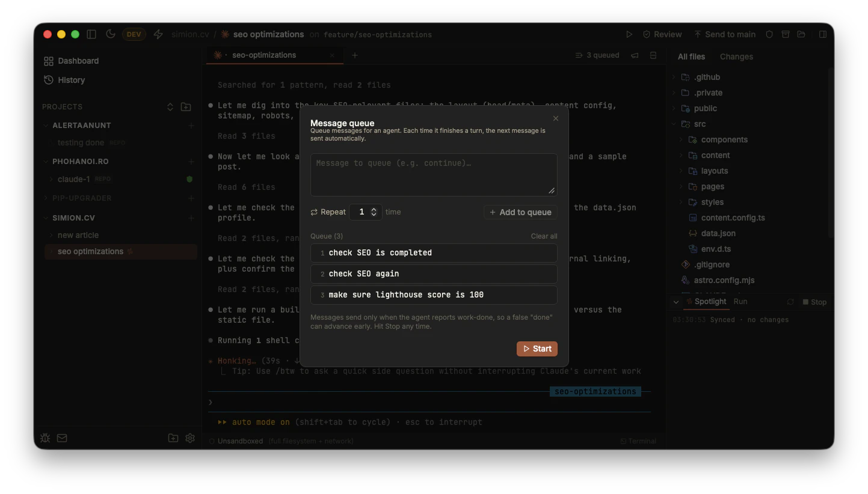Click the shield icon right of Send to main
The image size is (868, 494).
(x=769, y=34)
